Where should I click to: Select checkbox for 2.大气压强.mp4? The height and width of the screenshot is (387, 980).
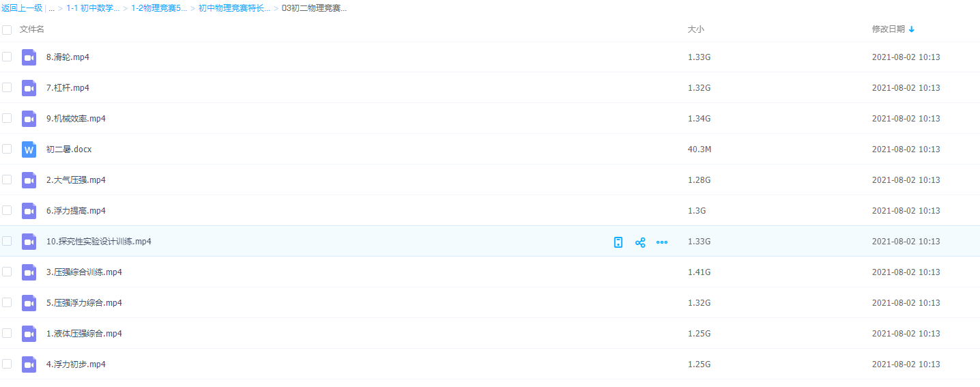coord(7,180)
